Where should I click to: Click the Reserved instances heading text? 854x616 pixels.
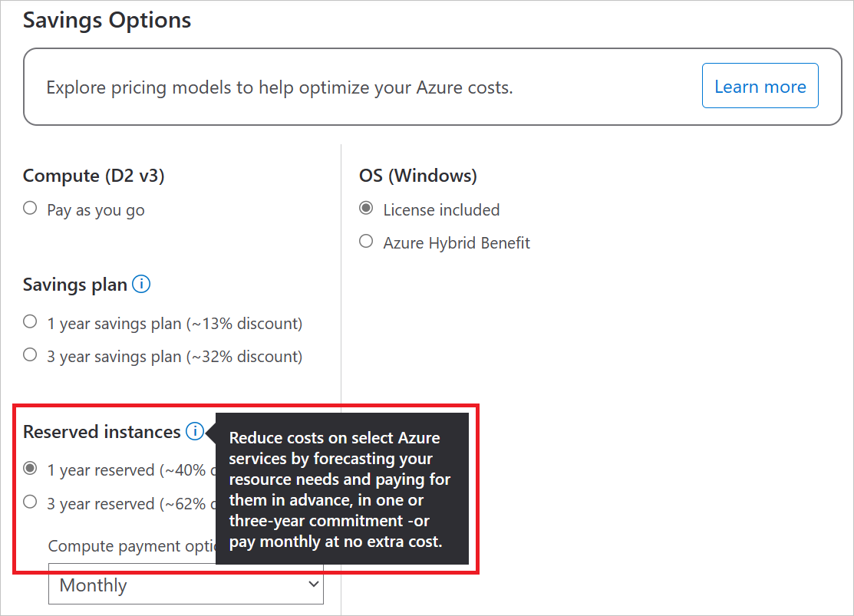pos(99,431)
